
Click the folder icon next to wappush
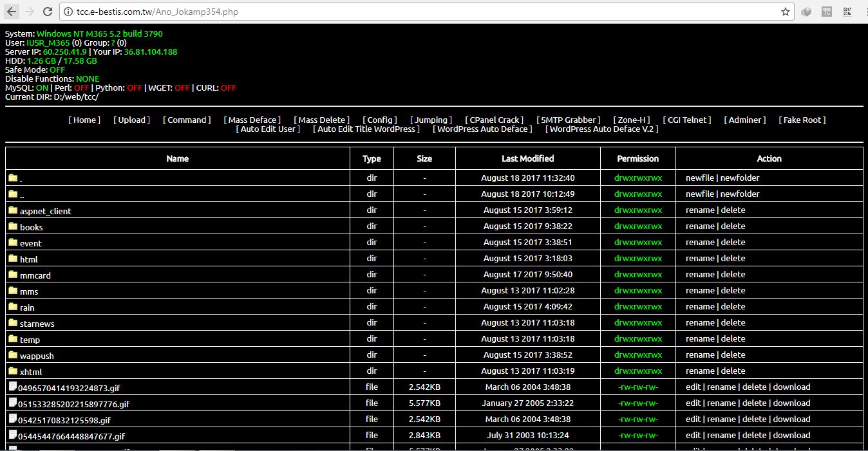click(x=13, y=355)
